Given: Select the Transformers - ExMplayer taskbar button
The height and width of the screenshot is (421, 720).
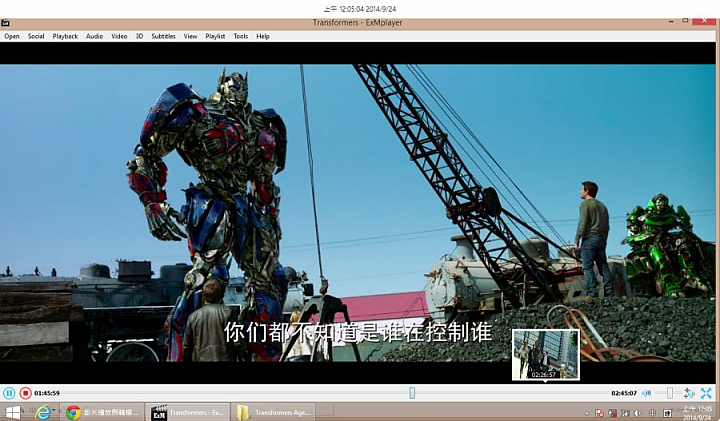Looking at the screenshot, I should pyautogui.click(x=189, y=412).
